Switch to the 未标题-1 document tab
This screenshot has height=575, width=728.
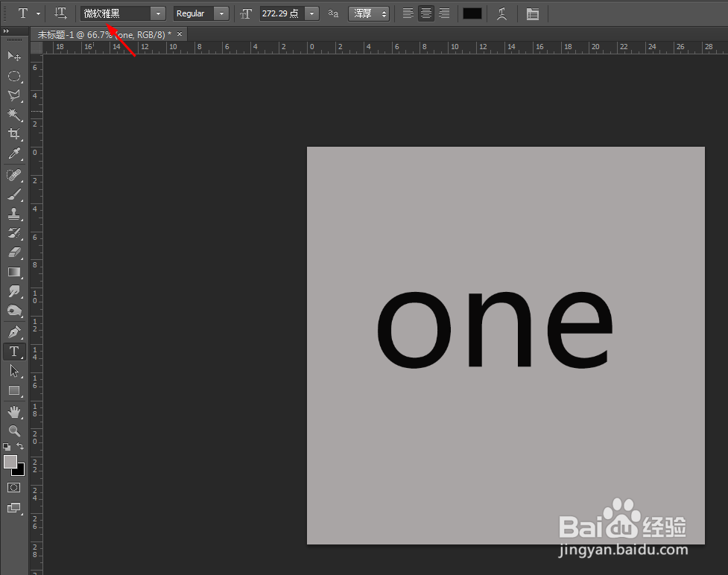[104, 34]
